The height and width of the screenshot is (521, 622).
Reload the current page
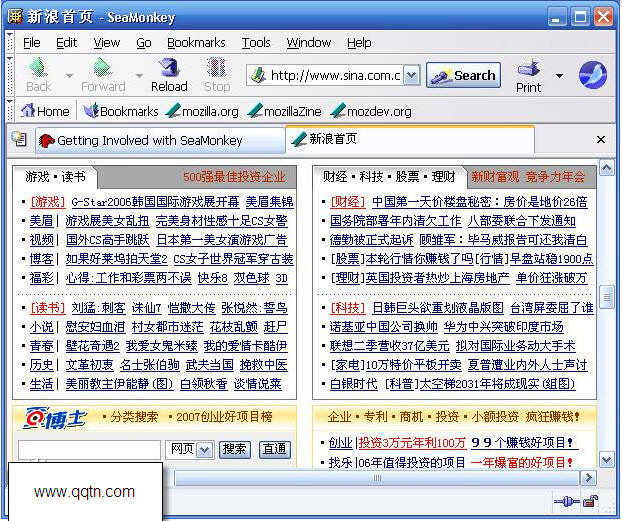pos(169,75)
